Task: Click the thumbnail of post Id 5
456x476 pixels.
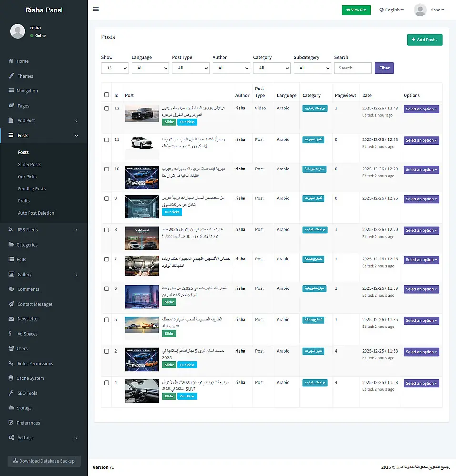Action: [142, 325]
